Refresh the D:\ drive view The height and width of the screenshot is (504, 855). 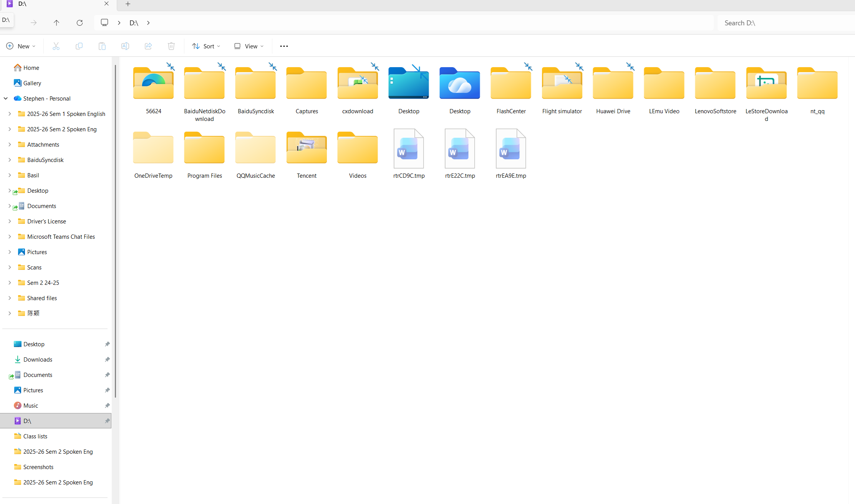pyautogui.click(x=80, y=23)
